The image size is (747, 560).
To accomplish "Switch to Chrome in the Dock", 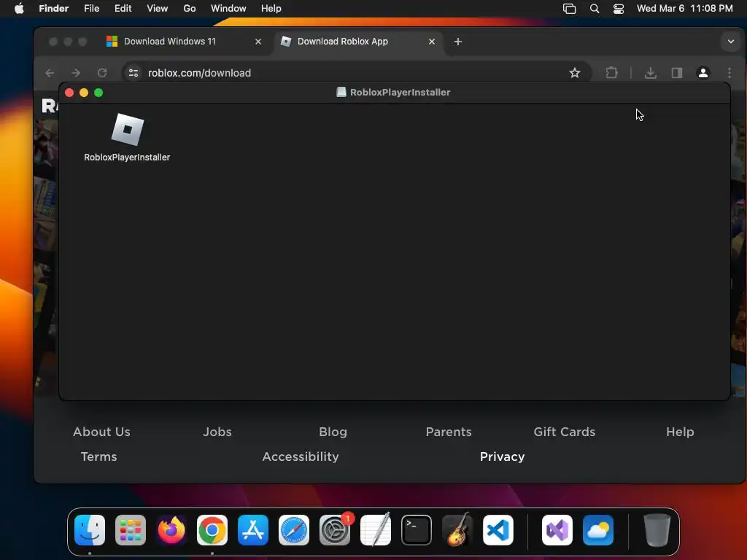I will click(212, 530).
